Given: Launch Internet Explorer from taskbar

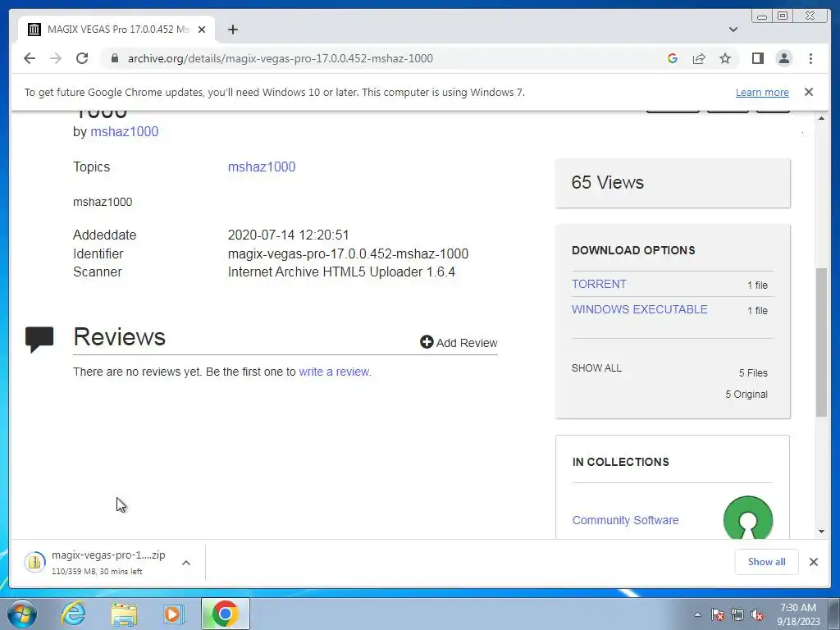Looking at the screenshot, I should coord(73,614).
